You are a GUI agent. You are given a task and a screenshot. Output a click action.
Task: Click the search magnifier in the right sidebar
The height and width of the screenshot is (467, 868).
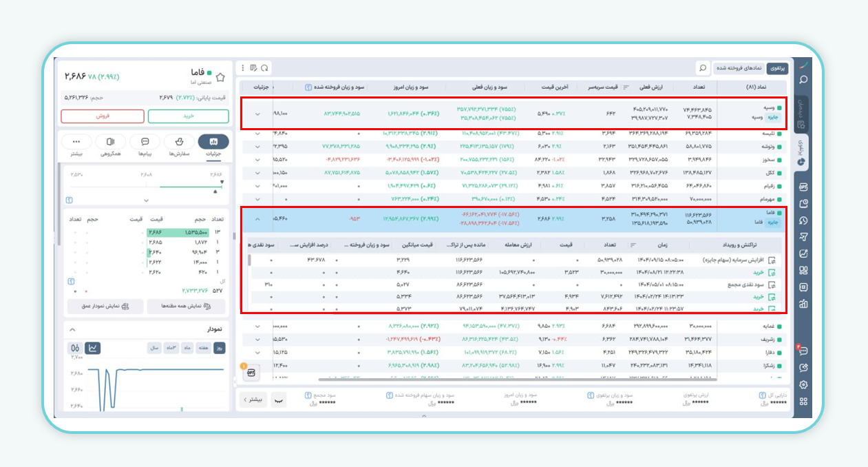click(803, 80)
